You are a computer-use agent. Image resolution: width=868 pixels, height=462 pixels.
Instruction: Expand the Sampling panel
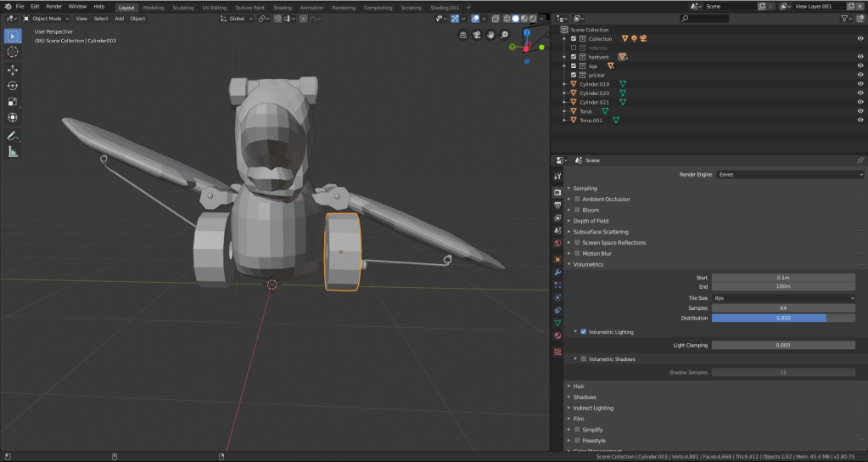(585, 188)
